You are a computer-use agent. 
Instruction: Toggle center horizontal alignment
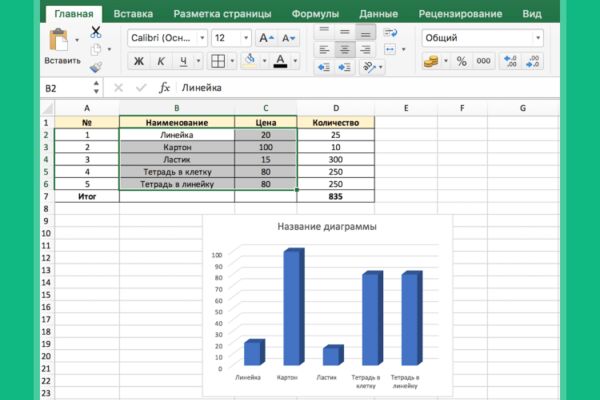pyautogui.click(x=345, y=49)
